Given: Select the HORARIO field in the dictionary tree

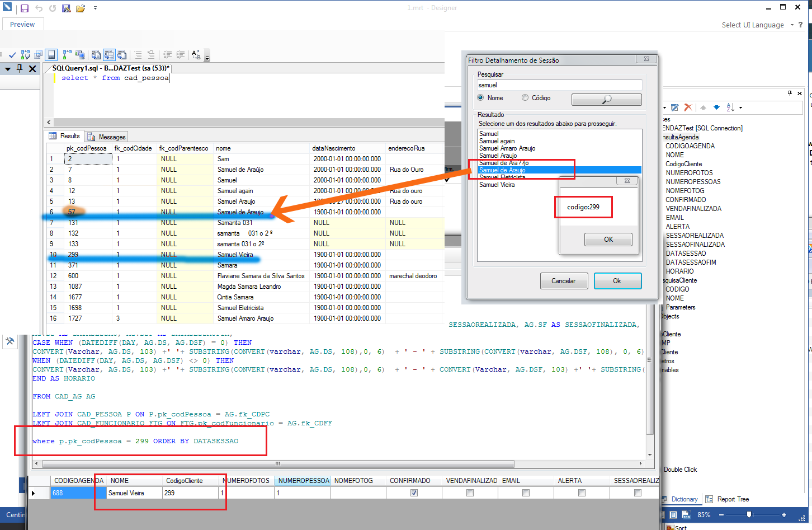Looking at the screenshot, I should pyautogui.click(x=679, y=271).
